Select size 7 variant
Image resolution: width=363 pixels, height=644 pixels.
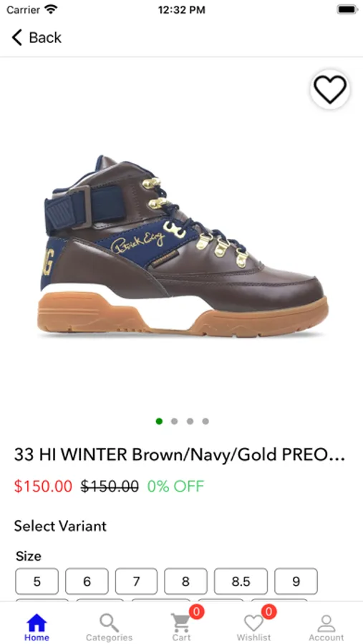(x=136, y=581)
